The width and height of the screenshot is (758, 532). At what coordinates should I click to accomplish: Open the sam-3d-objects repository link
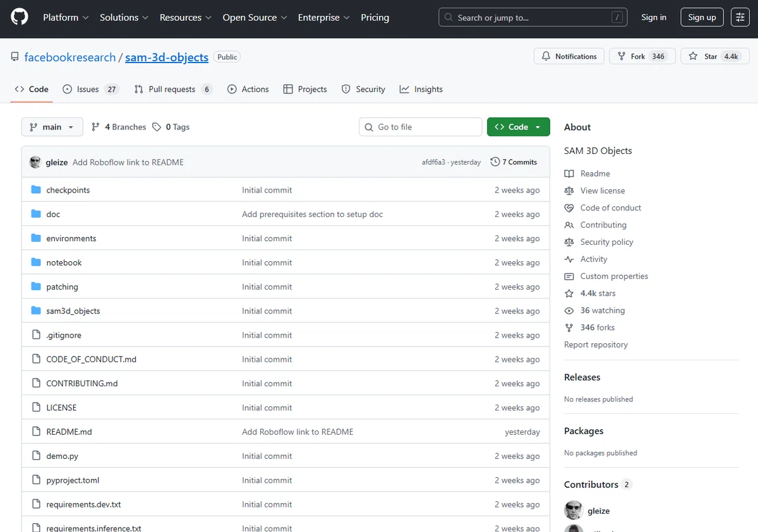[x=167, y=57]
